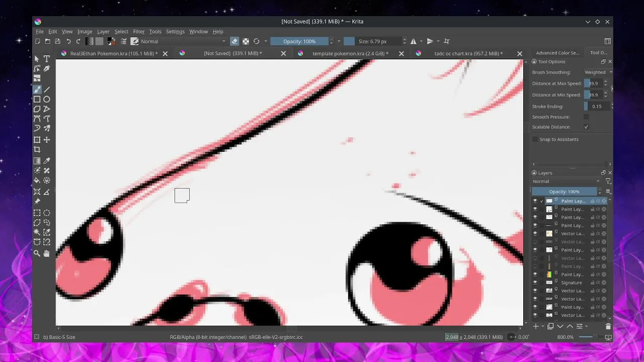Open the Advanced Color Selector docker tab

[x=557, y=53]
